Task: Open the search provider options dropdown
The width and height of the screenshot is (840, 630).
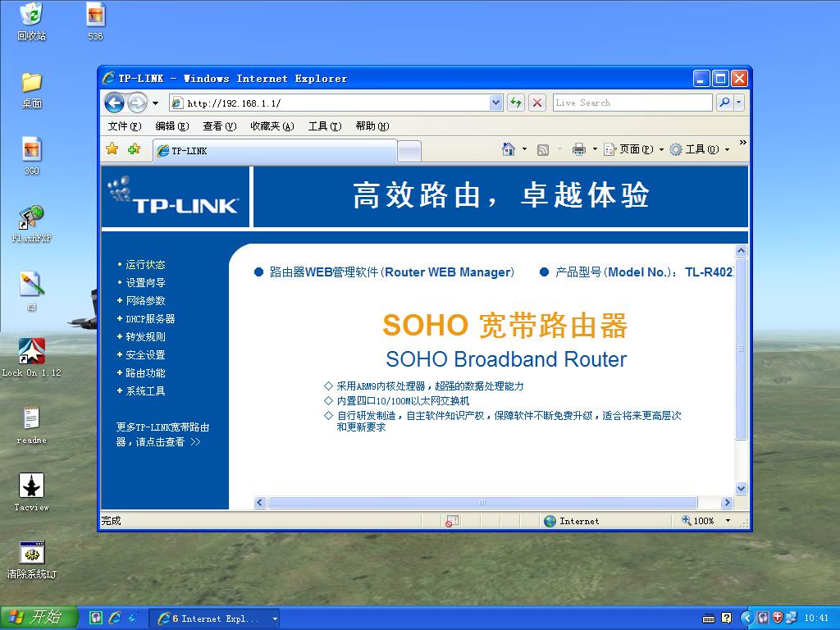Action: tap(739, 103)
